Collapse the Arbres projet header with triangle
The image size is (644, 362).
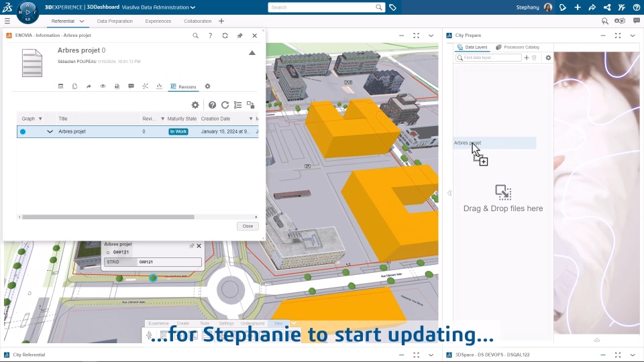(252, 52)
